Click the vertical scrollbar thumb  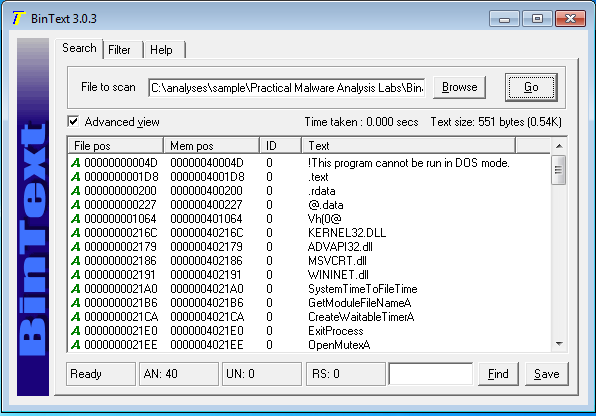pos(558,170)
